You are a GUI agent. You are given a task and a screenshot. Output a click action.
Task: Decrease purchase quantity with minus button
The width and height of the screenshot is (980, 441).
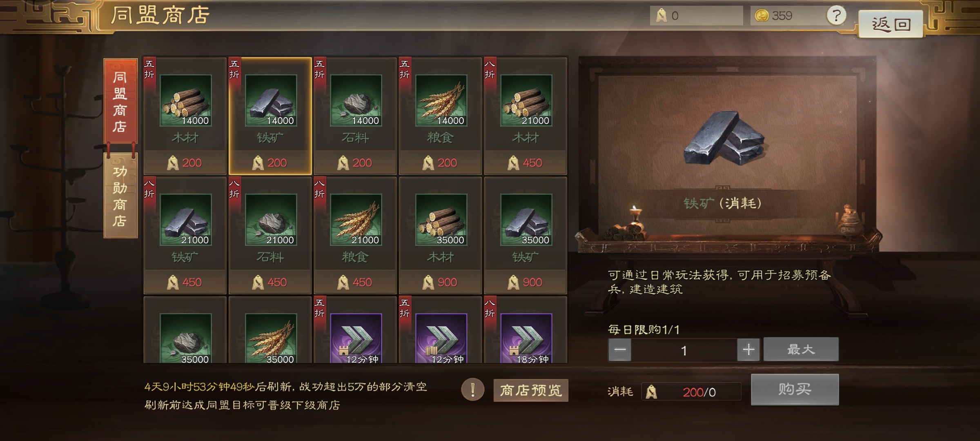(x=620, y=350)
